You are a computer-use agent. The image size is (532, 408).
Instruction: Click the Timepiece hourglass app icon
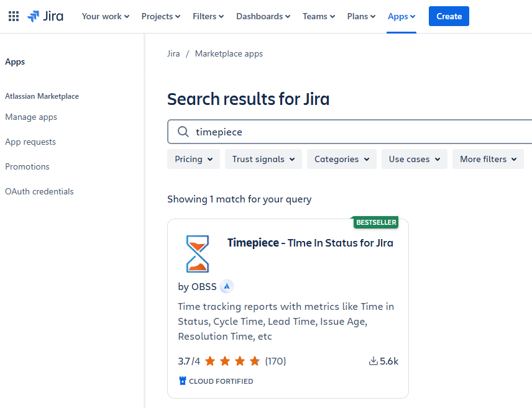click(198, 253)
